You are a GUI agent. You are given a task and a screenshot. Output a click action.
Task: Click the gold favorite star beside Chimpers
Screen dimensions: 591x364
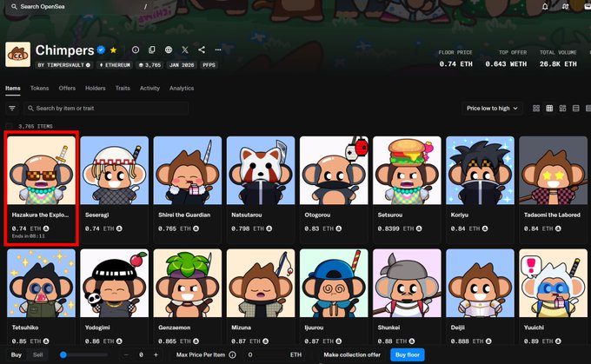113,50
